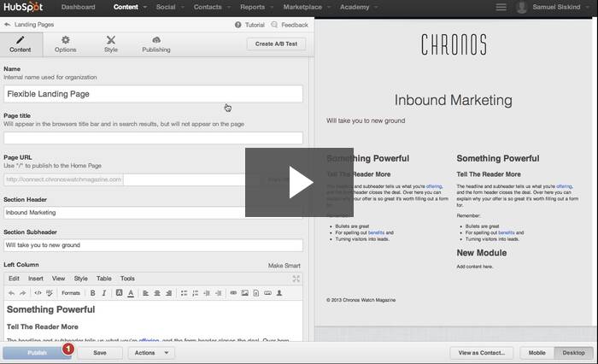Screen dimensions: 598x364
Task: Open the editor Edit menu
Action: click(14, 279)
